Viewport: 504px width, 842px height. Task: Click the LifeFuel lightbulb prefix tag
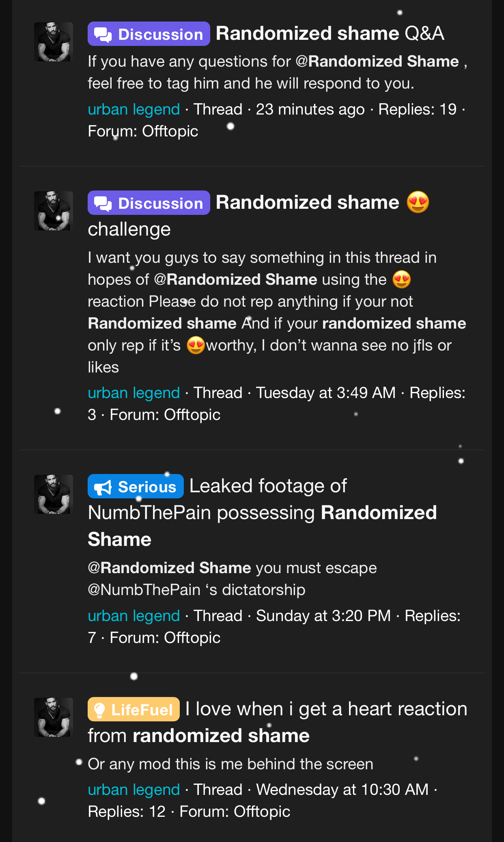(x=134, y=710)
